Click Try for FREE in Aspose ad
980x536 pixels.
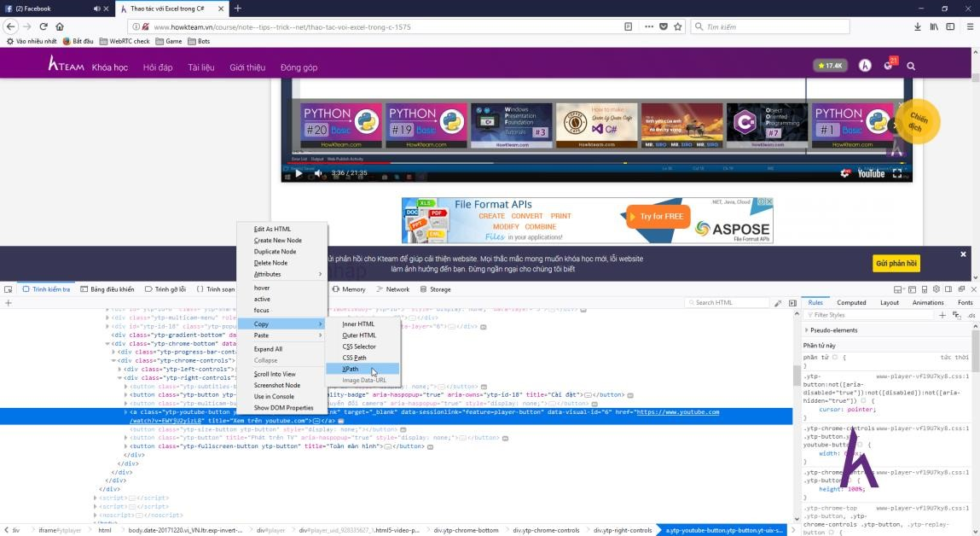(658, 217)
